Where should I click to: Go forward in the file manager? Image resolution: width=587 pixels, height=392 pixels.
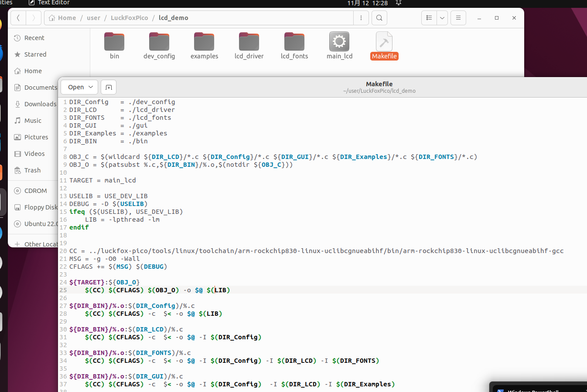click(x=34, y=18)
